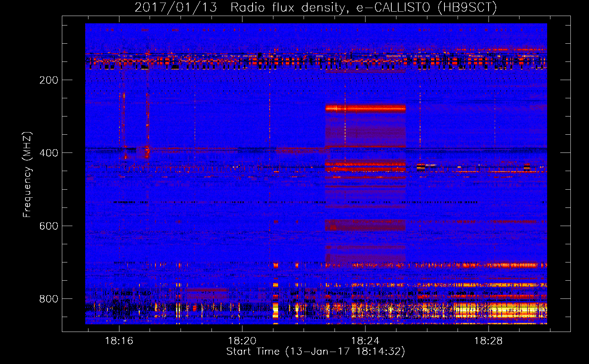
Task: Click the 400 frequency tick label
Action: (x=49, y=153)
